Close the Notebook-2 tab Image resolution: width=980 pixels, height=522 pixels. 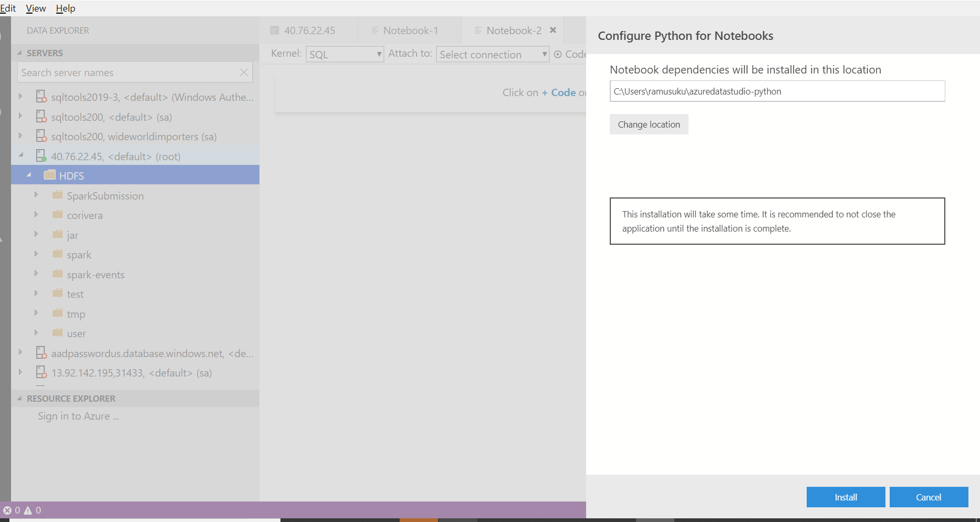[x=553, y=30]
